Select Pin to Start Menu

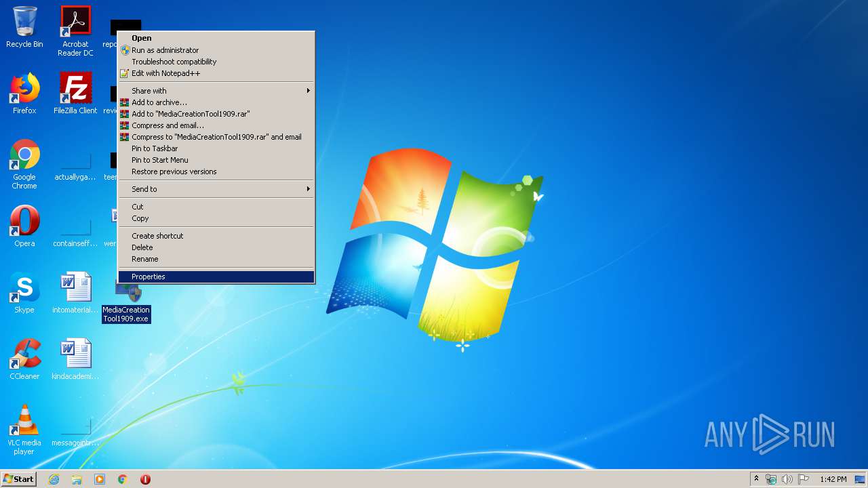click(216, 160)
